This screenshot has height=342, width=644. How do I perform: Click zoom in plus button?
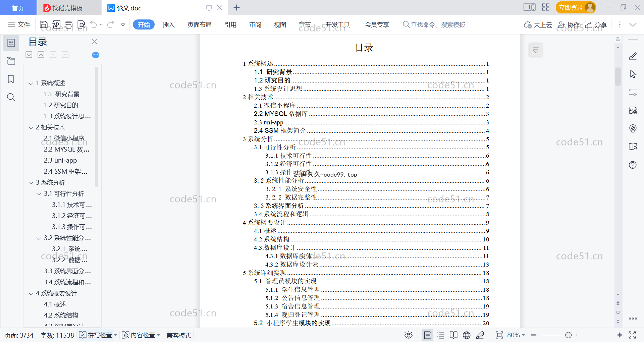point(620,335)
